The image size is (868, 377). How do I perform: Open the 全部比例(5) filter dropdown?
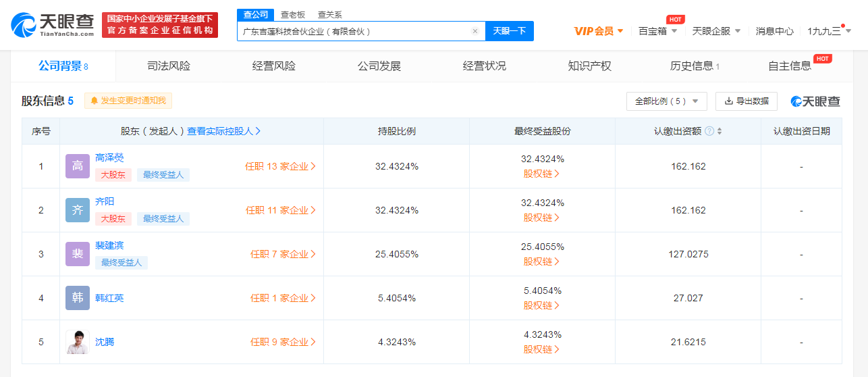666,101
